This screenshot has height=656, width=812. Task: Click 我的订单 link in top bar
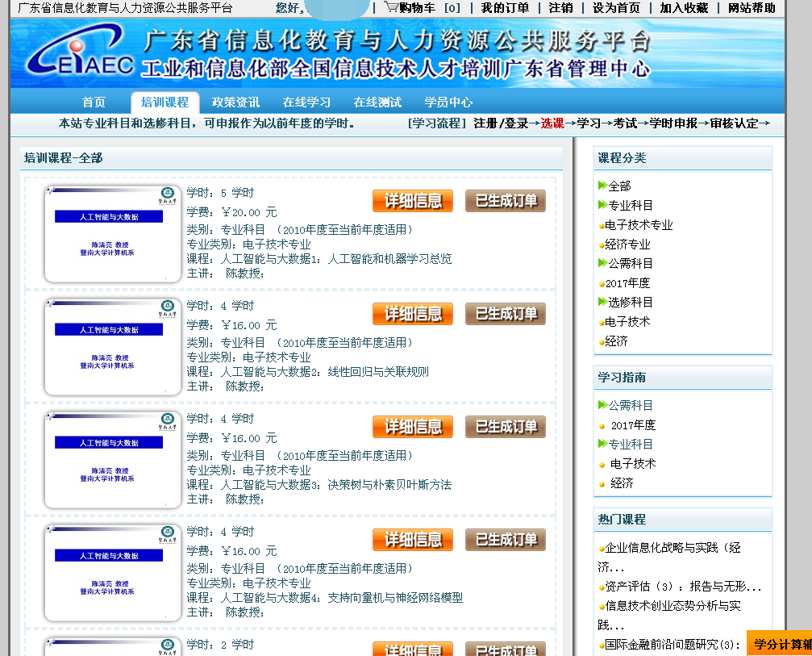coord(505,8)
